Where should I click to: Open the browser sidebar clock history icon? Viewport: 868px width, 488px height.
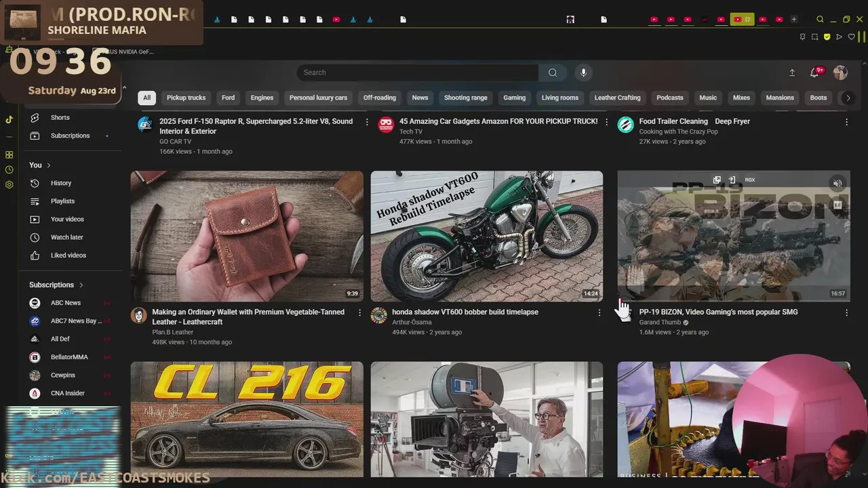pos(9,169)
